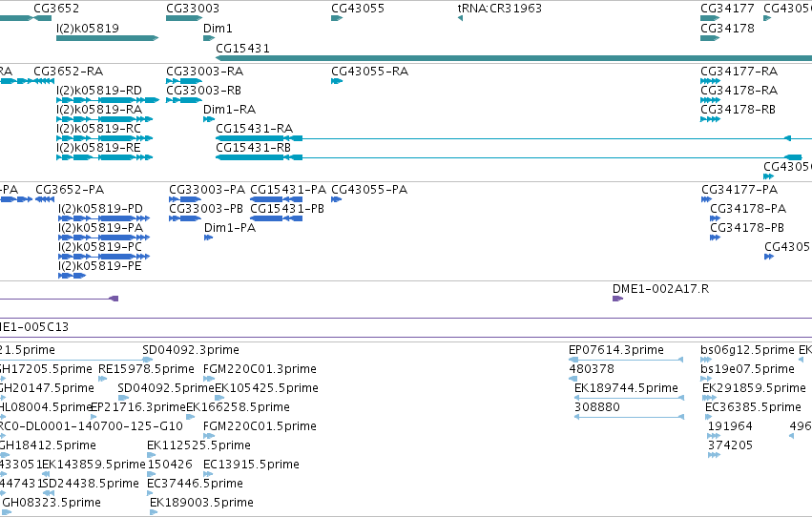
Task: Click the CG34178 gene glyph
Action: click(x=710, y=38)
